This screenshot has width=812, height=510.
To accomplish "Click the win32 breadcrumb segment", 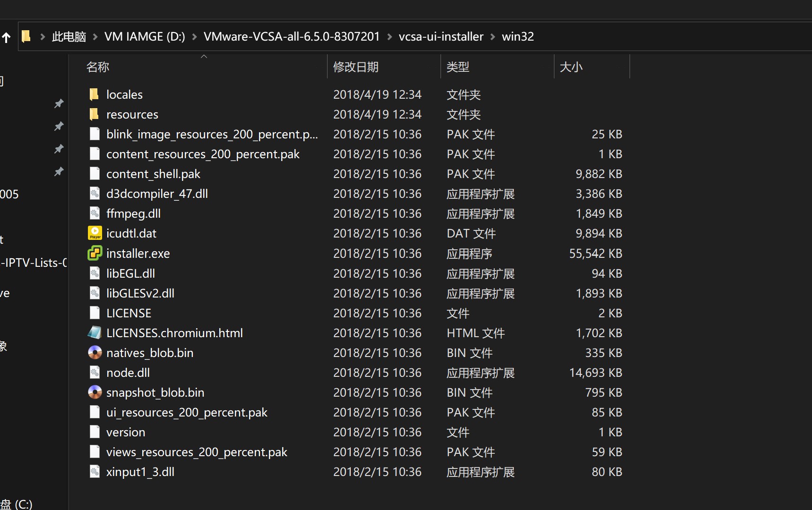I will click(518, 37).
